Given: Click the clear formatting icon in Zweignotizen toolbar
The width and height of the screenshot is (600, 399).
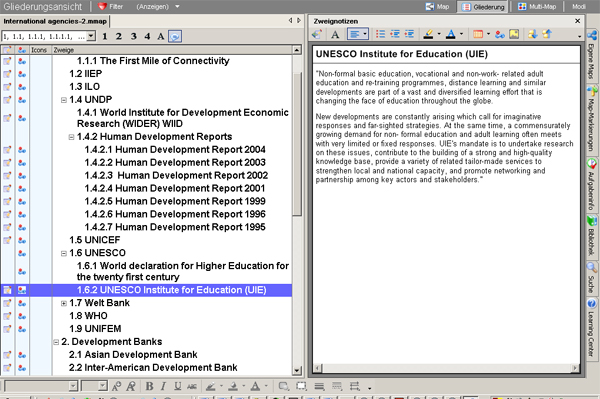Looking at the screenshot, I should pyautogui.click(x=317, y=34).
